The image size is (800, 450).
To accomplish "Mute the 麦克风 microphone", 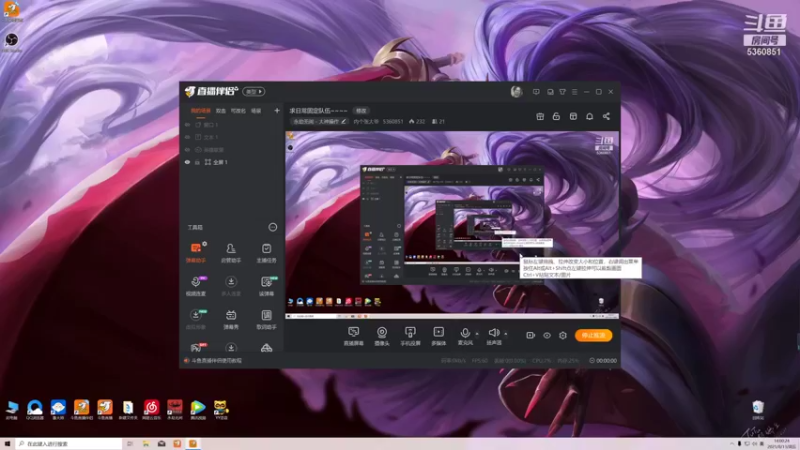I will [465, 336].
